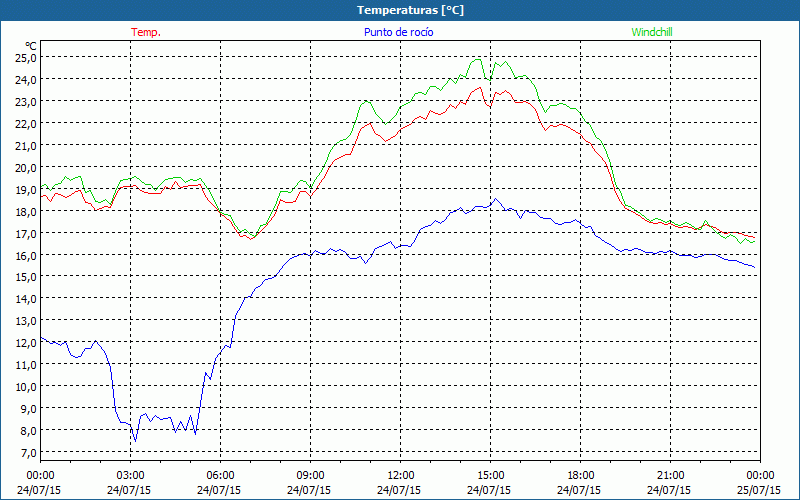Click the 14,0 y-axis value

click(26, 298)
